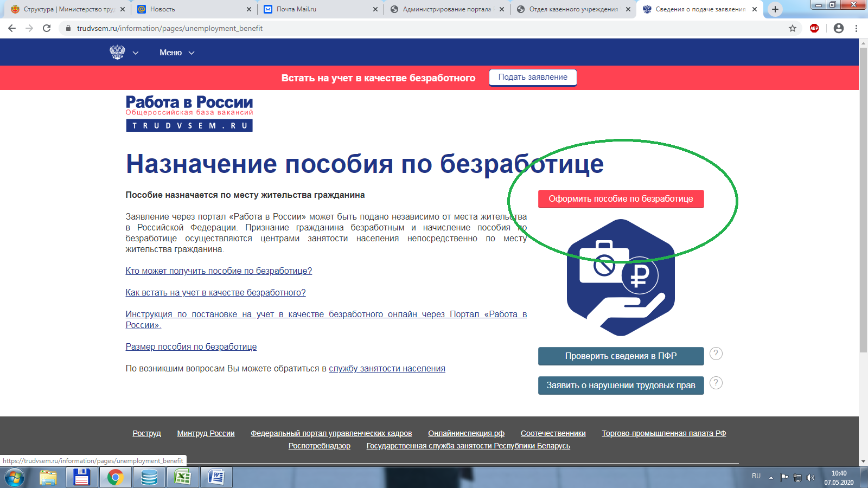Click help icon next to Заявить о нарушении
The image size is (868, 488).
[x=716, y=383]
